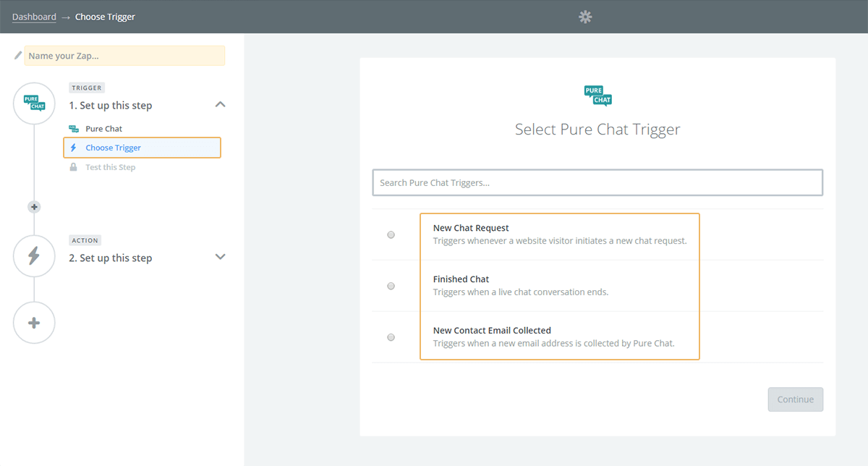868x466 pixels.
Task: Click the Pure Chat trigger step circle icon
Action: 34,103
